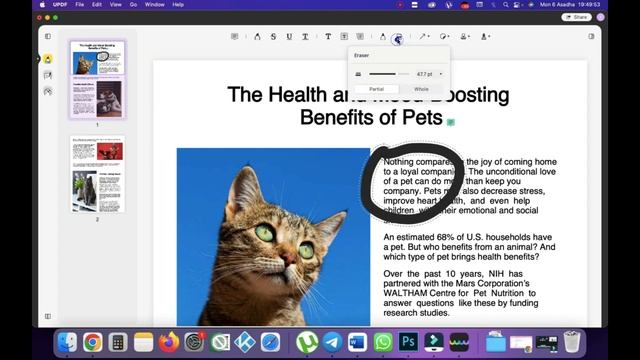Select the sticky note comment tool
The height and width of the screenshot is (360, 640).
(234, 36)
